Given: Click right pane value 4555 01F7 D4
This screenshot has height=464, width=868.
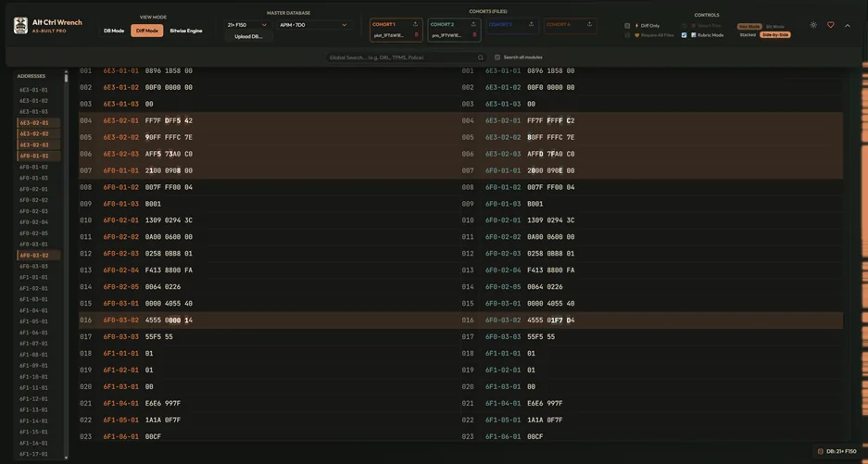Looking at the screenshot, I should [551, 320].
